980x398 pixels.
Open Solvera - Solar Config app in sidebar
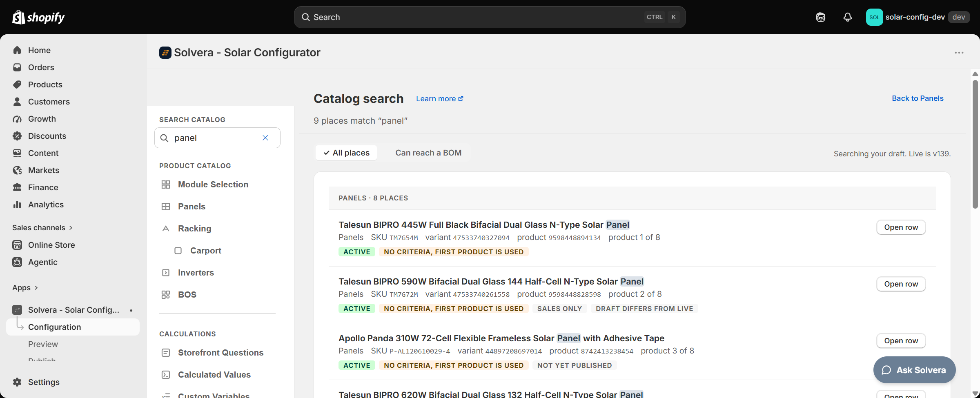73,310
